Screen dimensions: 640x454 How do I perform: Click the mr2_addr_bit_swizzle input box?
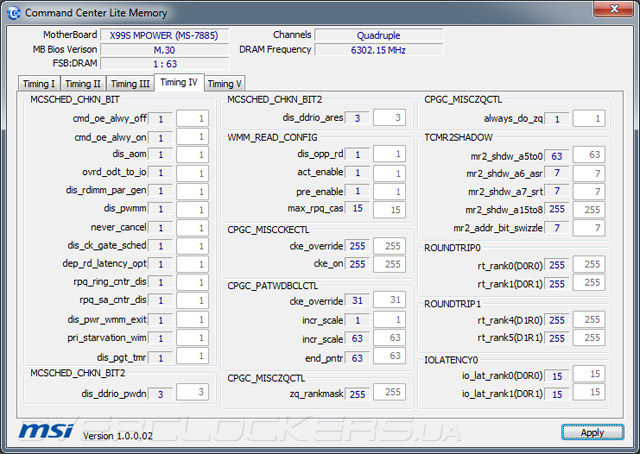[589, 227]
